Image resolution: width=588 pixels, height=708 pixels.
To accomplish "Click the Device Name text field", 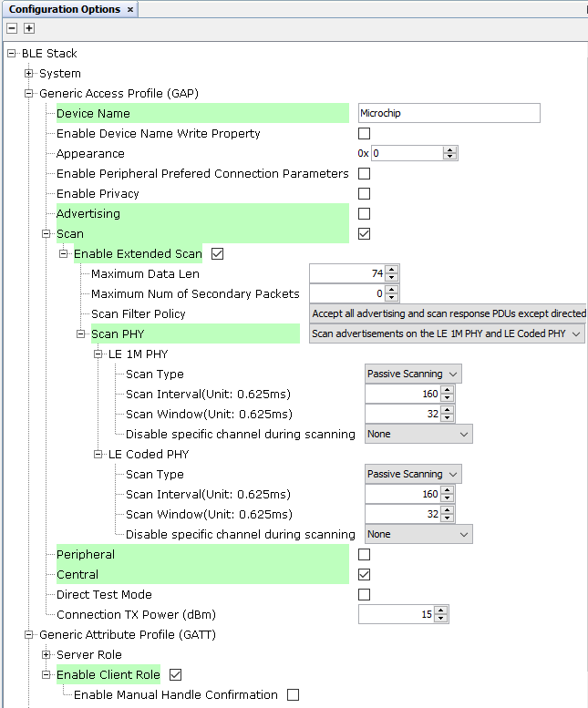I will click(449, 113).
